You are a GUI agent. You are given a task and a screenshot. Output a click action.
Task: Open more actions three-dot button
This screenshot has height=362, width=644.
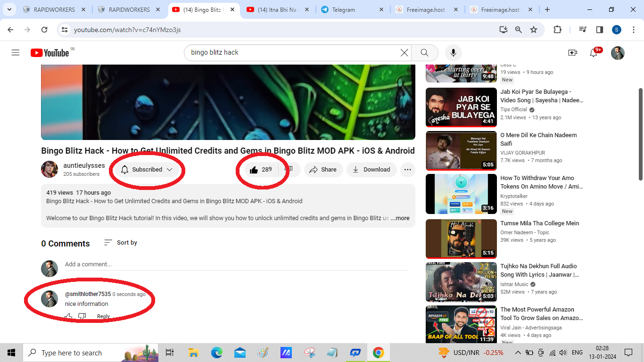click(x=407, y=170)
